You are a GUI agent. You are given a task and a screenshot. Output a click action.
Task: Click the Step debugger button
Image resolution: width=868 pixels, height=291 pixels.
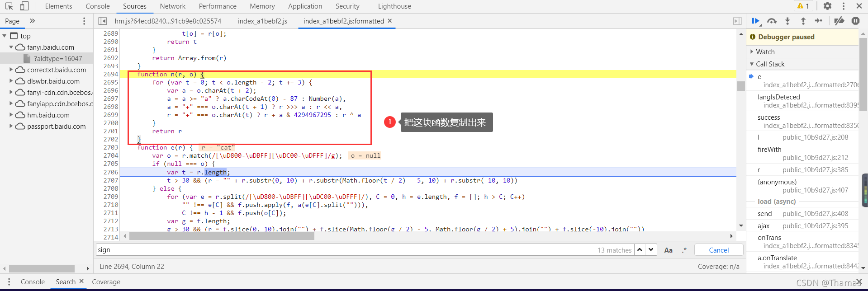[819, 21]
